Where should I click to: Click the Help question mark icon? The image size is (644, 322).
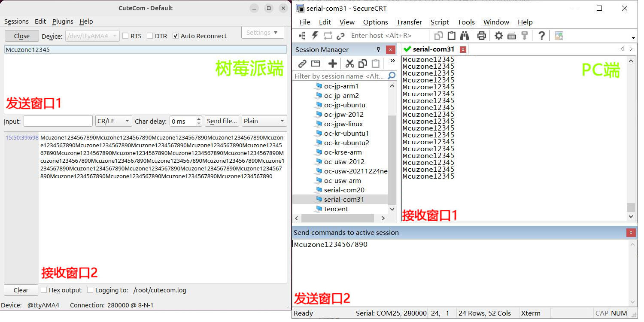click(x=542, y=36)
